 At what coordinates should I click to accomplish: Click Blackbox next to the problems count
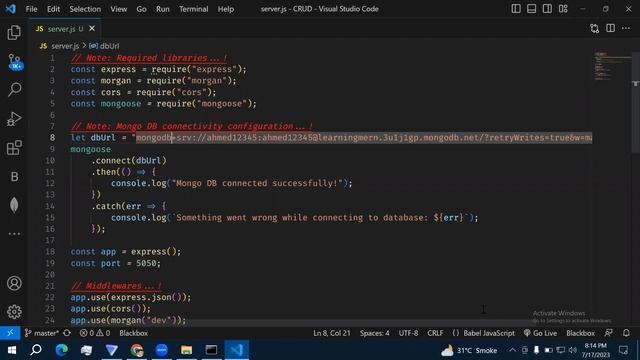point(133,333)
